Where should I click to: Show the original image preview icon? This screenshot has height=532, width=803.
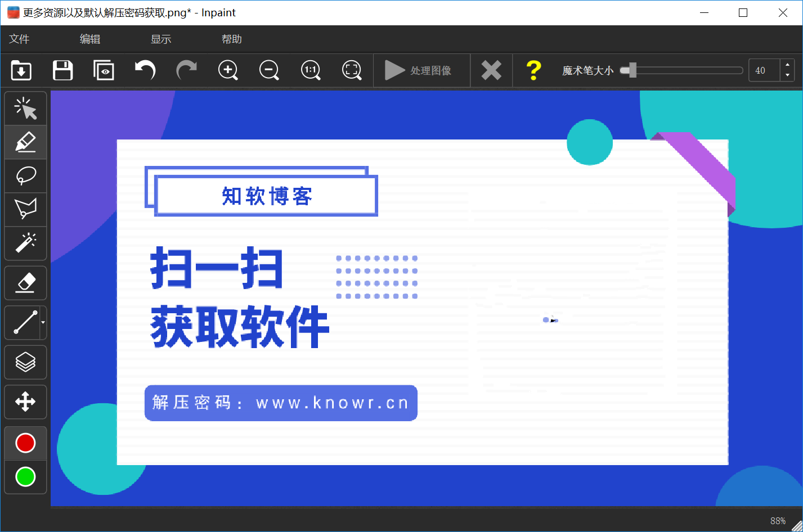(x=104, y=70)
